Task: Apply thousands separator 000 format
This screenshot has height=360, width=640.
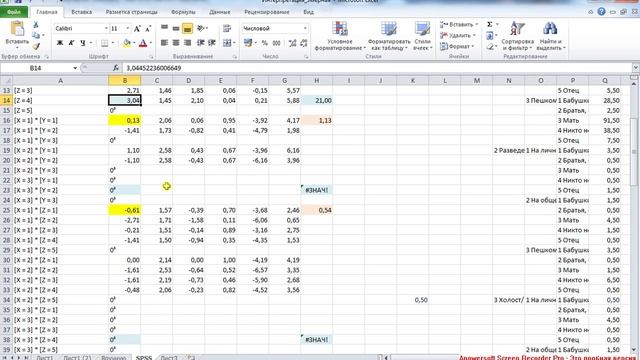Action: tap(276, 42)
